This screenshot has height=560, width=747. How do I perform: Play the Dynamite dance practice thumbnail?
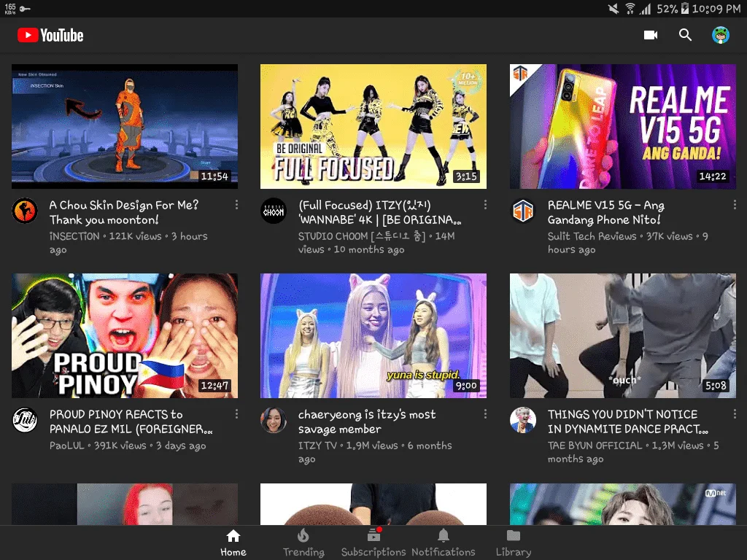[x=623, y=335]
